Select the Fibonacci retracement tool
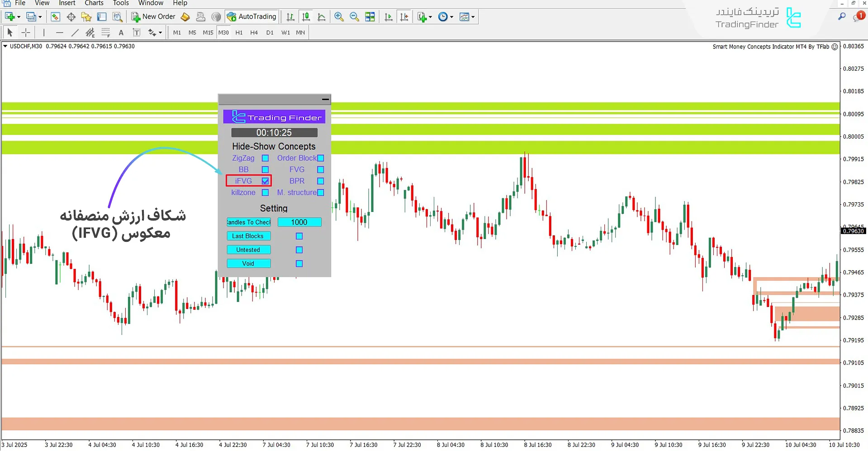 [105, 33]
